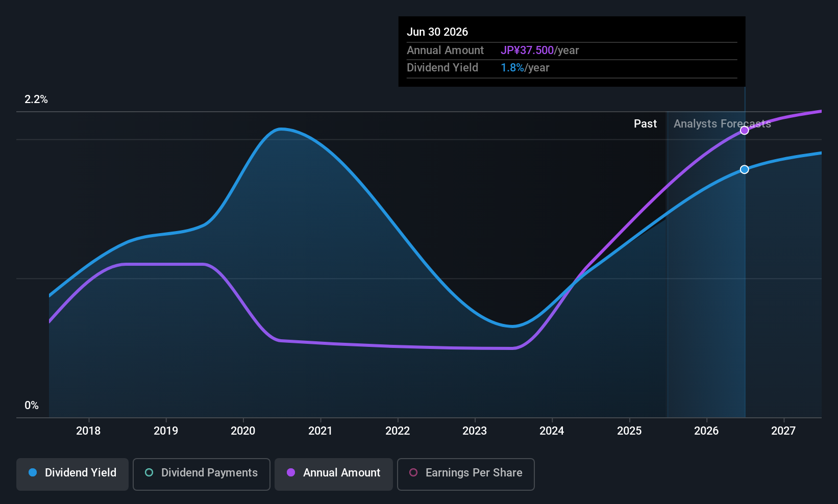The width and height of the screenshot is (838, 504).
Task: Enable the Dividend Payments series
Action: tap(202, 474)
